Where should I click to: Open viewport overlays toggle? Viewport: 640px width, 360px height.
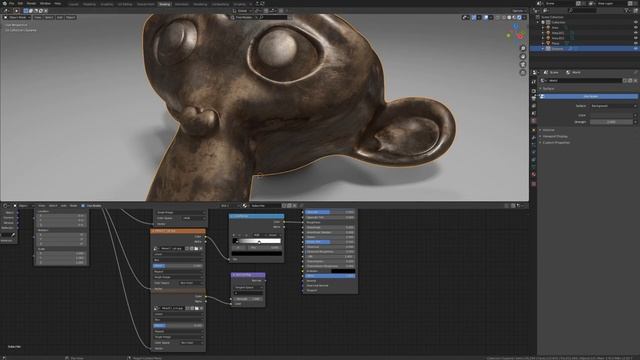coord(486,18)
